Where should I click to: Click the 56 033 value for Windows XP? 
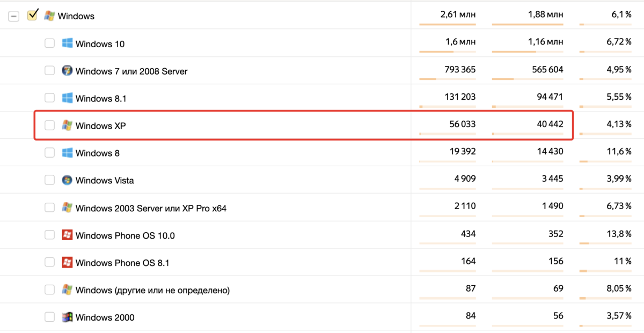coord(463,124)
